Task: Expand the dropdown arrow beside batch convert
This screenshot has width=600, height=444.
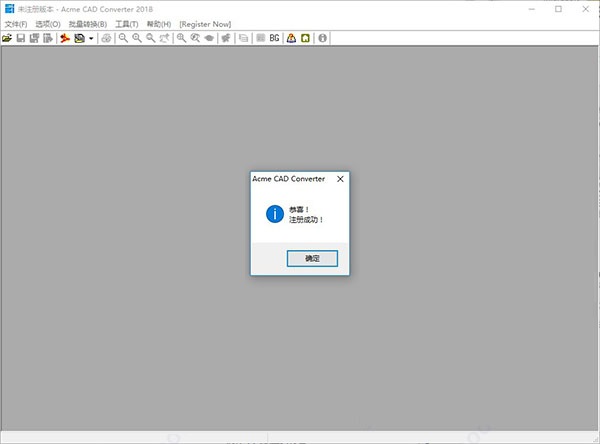Action: (x=91, y=38)
